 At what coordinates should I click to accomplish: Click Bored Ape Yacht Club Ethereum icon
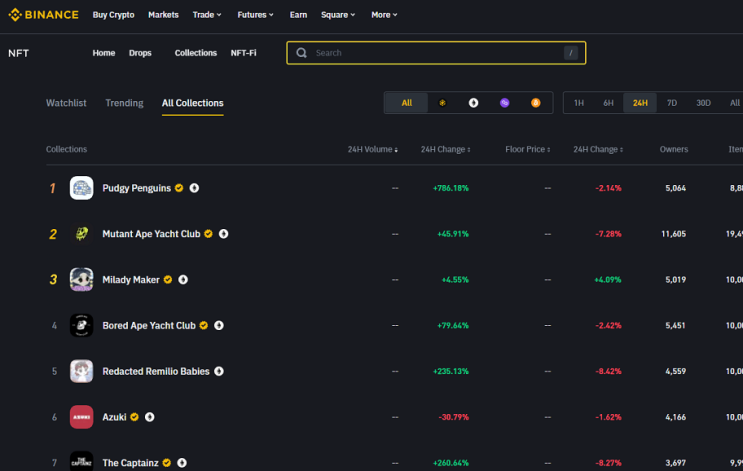219,326
